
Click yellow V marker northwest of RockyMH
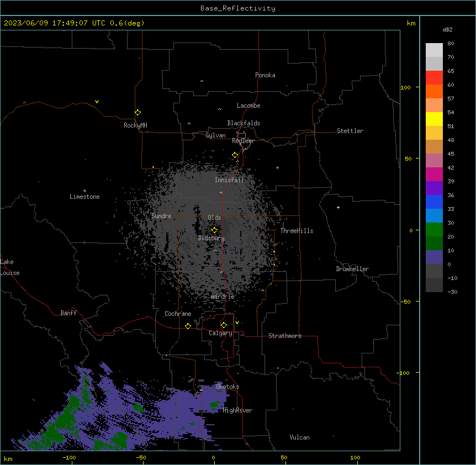(x=97, y=102)
